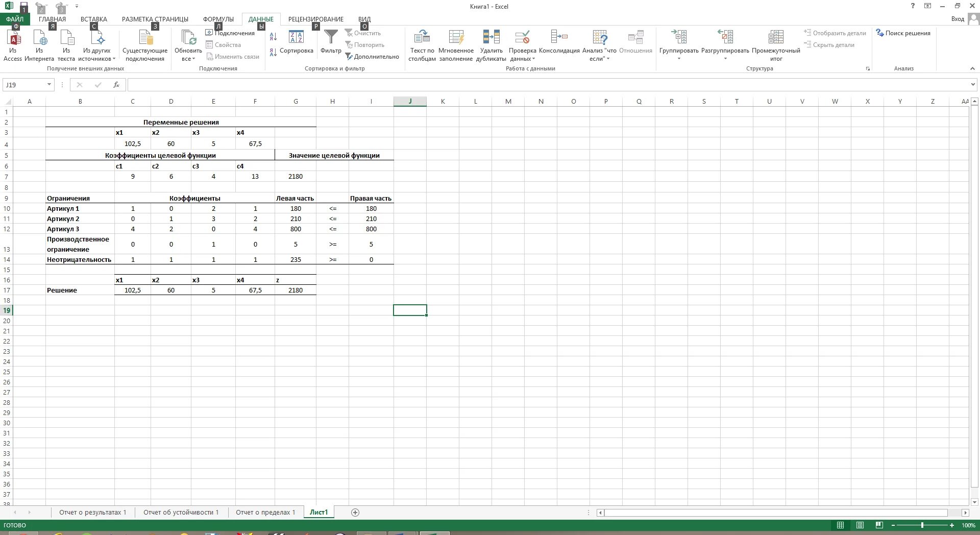Switch to ФОРМУЛЫ tab

pyautogui.click(x=218, y=19)
